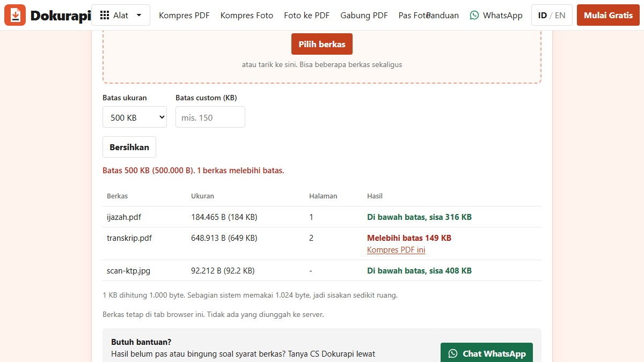Open the Panduan nav item
The height and width of the screenshot is (362, 644).
click(x=443, y=16)
